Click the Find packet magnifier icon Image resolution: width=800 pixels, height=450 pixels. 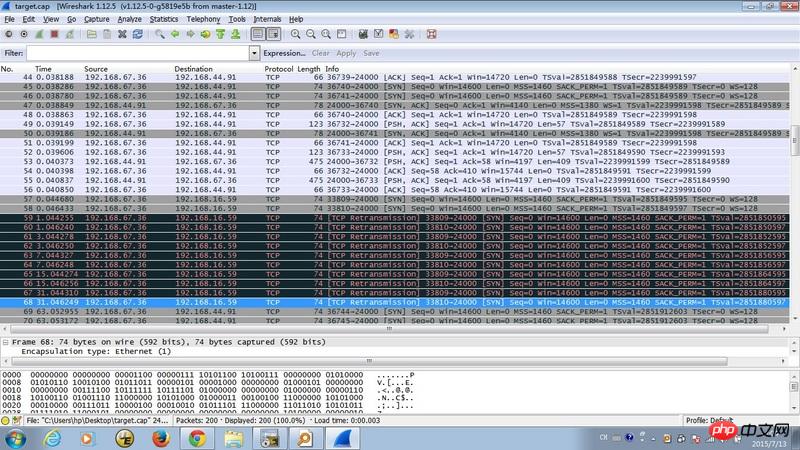[x=160, y=34]
